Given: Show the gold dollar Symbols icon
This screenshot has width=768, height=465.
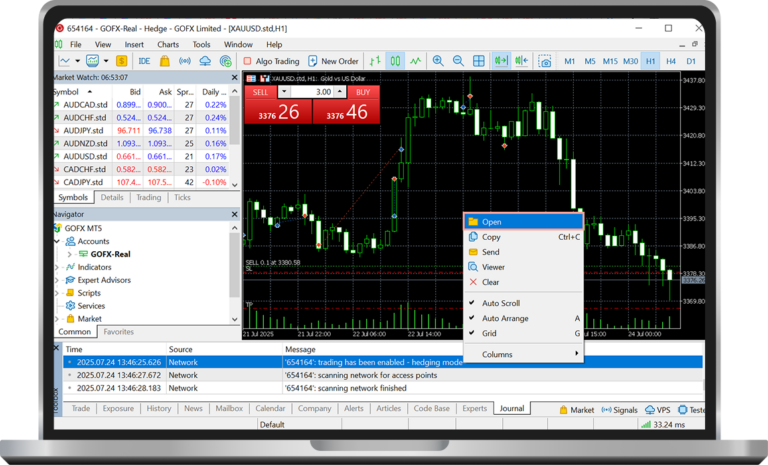Looking at the screenshot, I should (x=121, y=61).
